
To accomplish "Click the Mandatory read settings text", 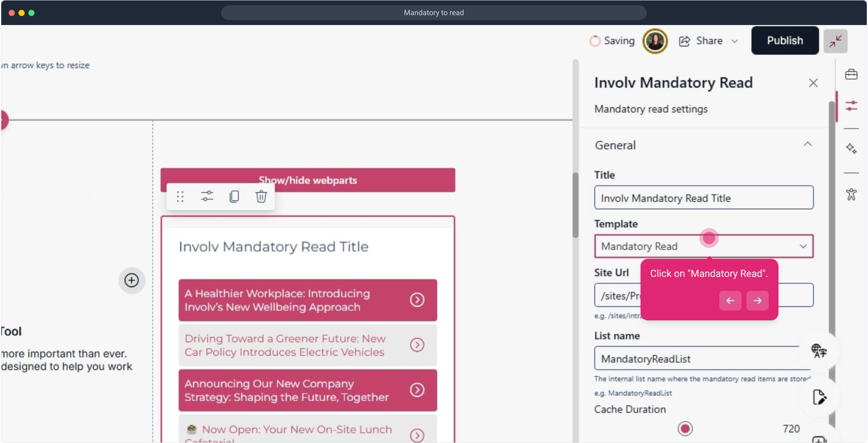I will [651, 109].
